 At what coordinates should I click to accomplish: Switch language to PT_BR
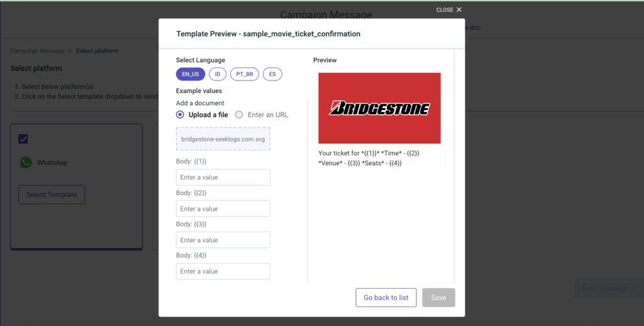[x=245, y=74]
